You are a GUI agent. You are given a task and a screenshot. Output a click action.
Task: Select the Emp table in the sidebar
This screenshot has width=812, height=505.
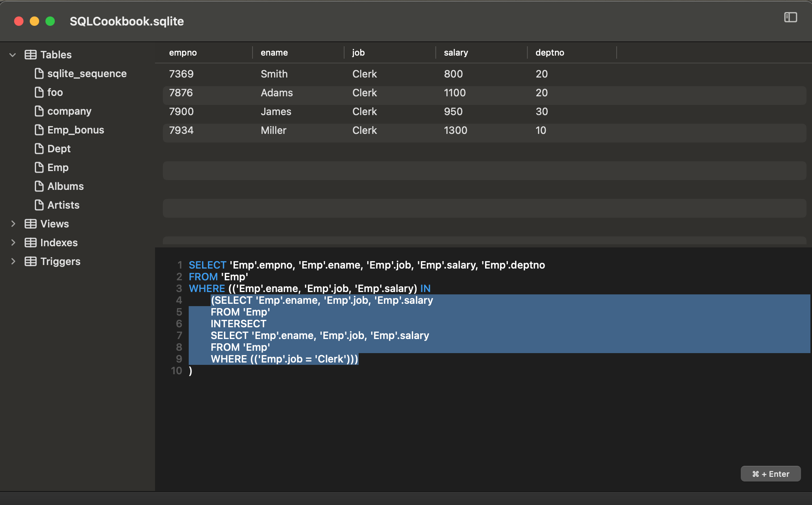click(x=57, y=167)
